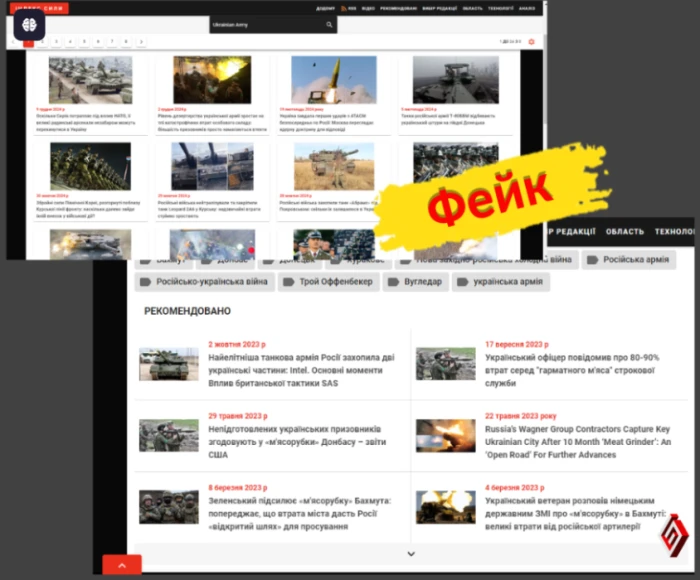Click the Російсько-українська війна tag
Viewport: 700px width, 580px height.
pos(204,282)
